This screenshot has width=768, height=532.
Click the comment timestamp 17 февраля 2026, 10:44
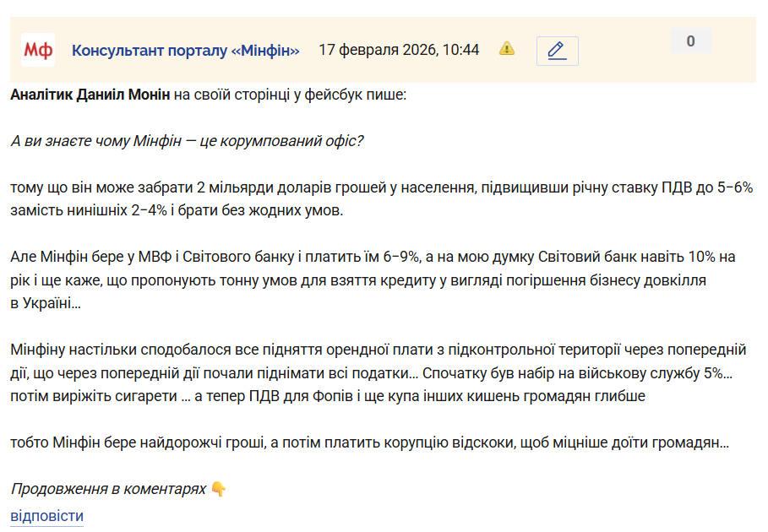399,50
